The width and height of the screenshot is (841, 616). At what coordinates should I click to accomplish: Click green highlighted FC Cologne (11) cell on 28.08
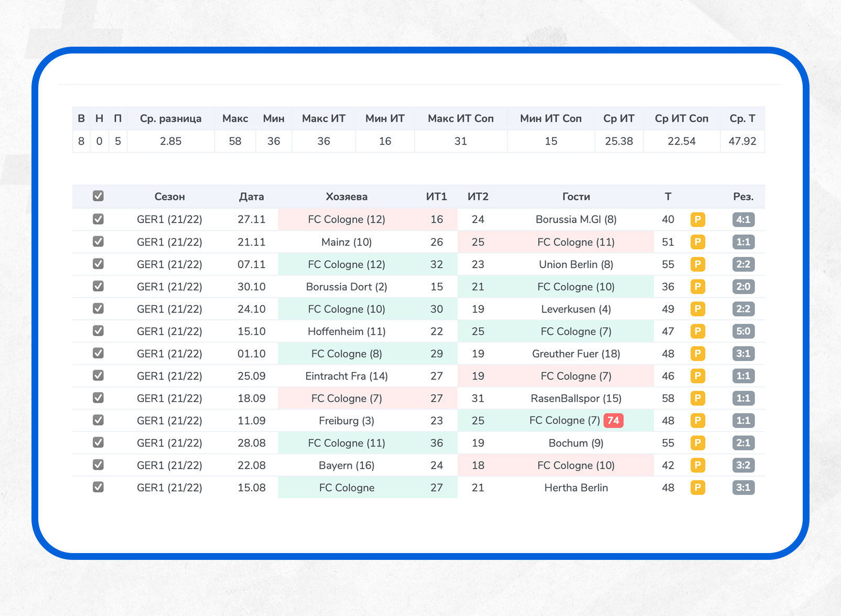(x=346, y=443)
